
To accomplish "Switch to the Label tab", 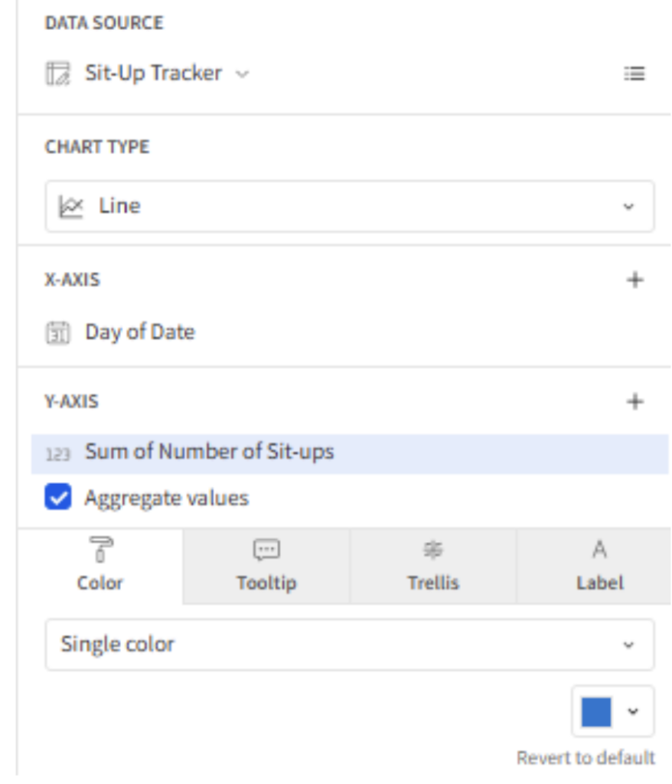I will click(x=599, y=566).
